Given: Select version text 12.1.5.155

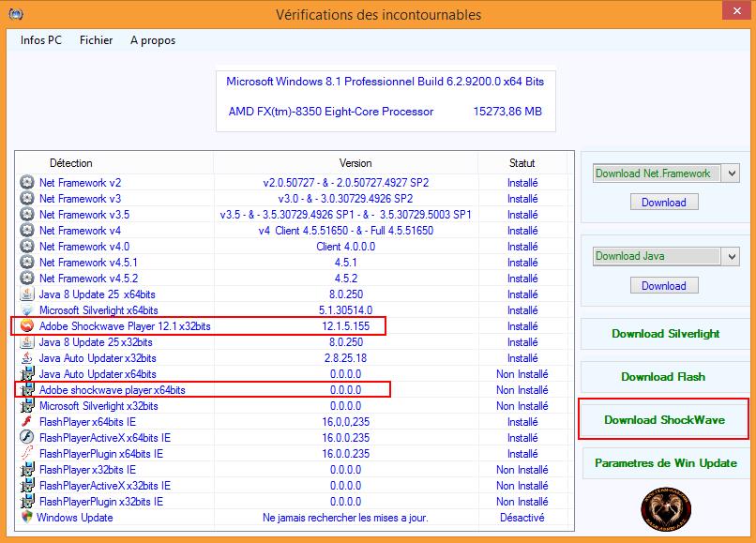Looking at the screenshot, I should click(x=346, y=326).
